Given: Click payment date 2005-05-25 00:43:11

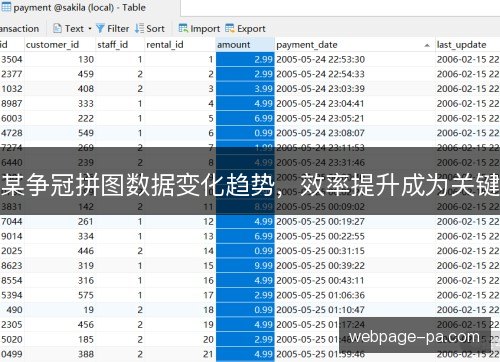Looking at the screenshot, I should click(x=355, y=280).
